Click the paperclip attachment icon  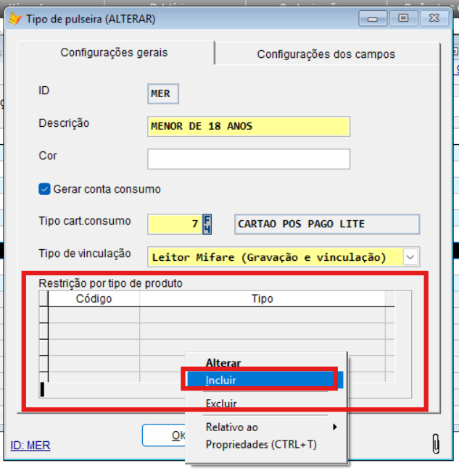[436, 443]
